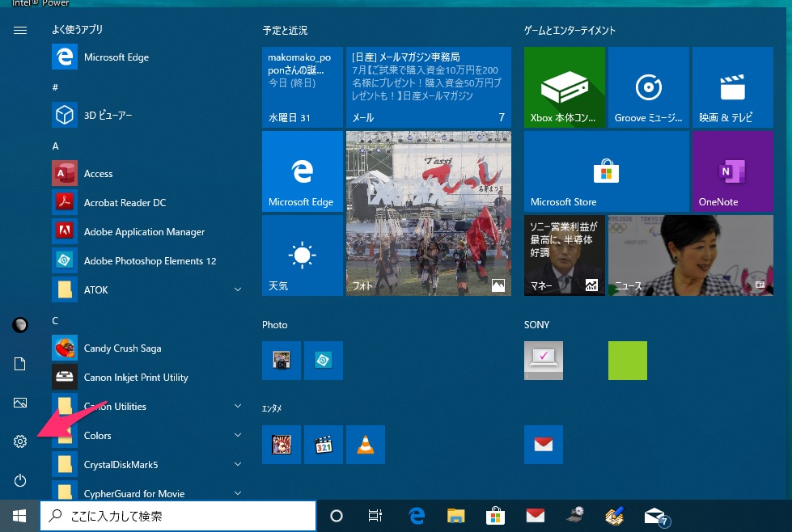Open 3D ビューアー app

[149, 115]
